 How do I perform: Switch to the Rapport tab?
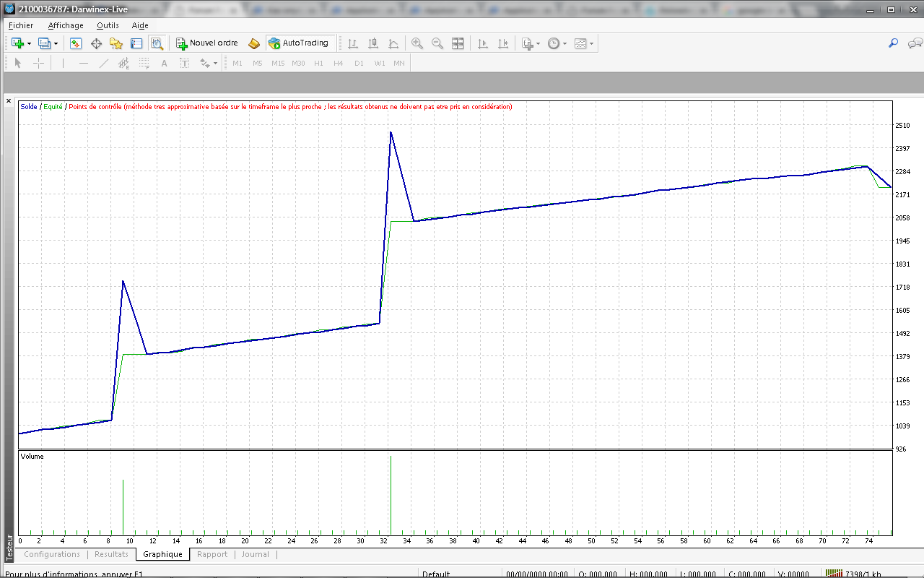(x=212, y=554)
